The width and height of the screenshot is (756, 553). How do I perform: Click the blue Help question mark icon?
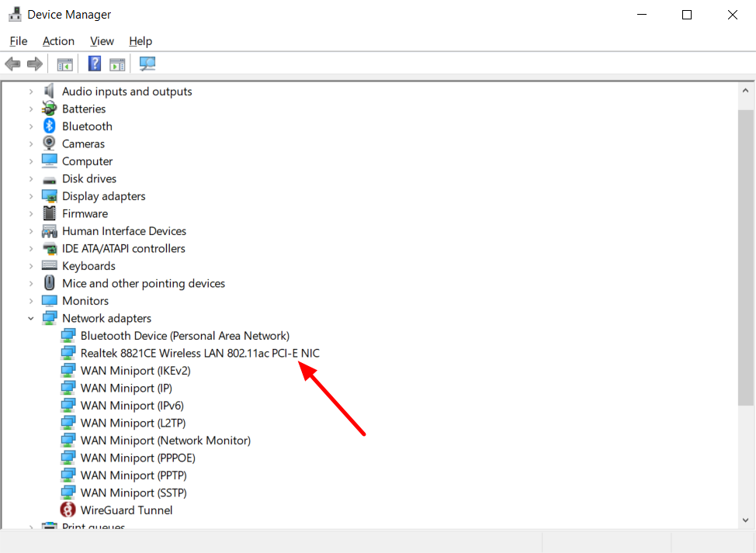click(x=95, y=64)
